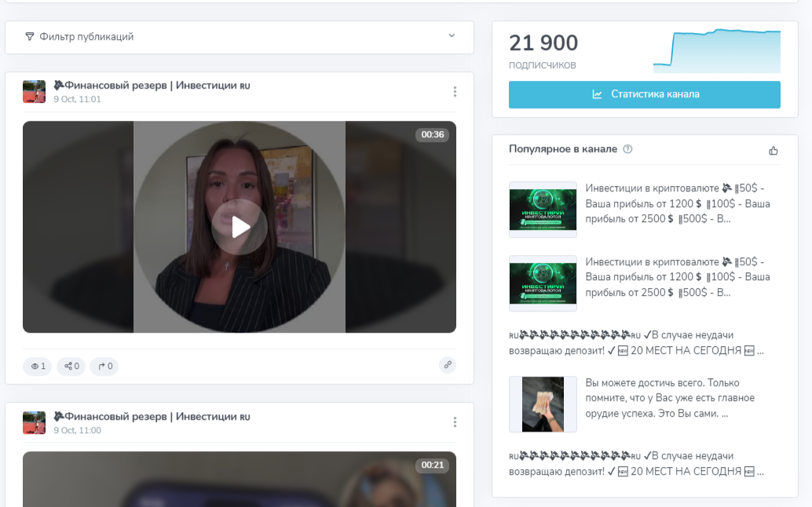Copy post link via chain icon
This screenshot has width=812, height=507.
tap(447, 365)
